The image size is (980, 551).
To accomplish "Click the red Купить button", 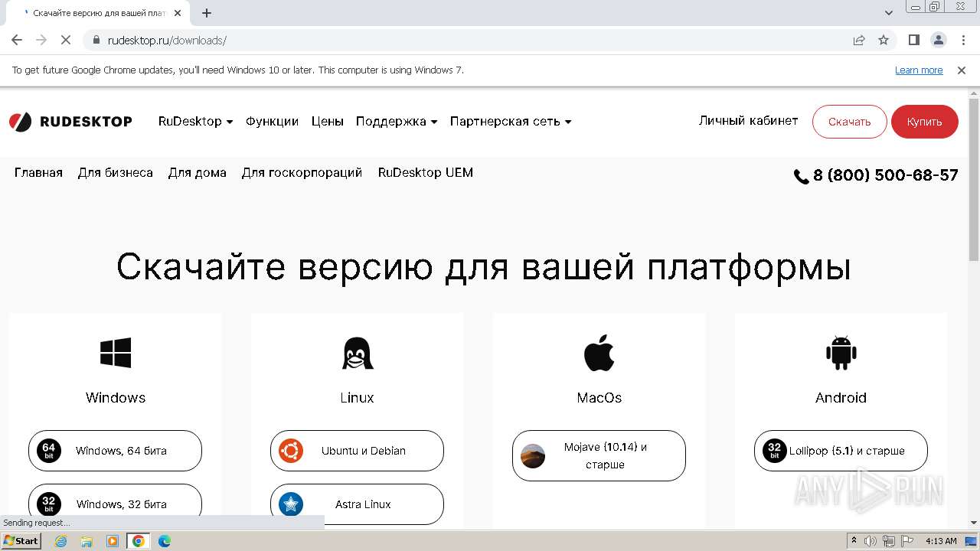I will pos(924,122).
